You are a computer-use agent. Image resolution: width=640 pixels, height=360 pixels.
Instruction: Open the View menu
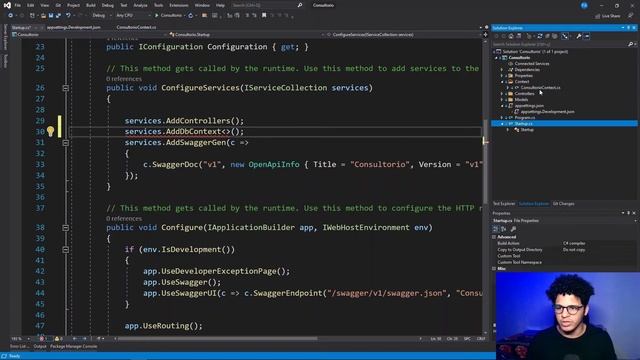(44, 5)
